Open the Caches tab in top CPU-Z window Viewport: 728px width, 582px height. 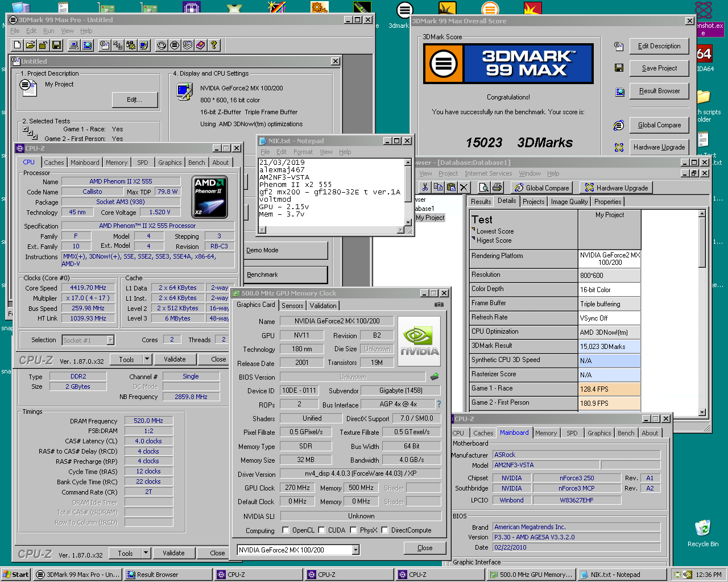[54, 163]
